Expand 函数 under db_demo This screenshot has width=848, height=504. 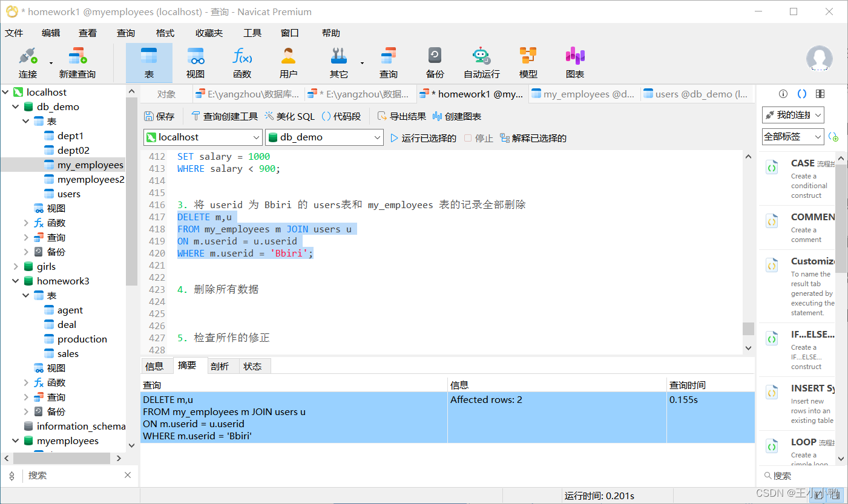click(26, 223)
